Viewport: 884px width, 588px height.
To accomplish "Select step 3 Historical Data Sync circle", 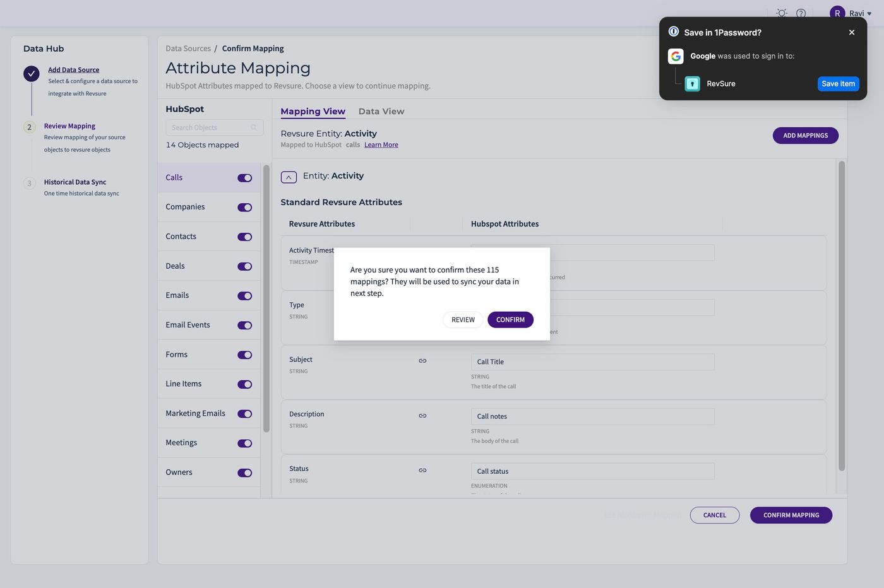I will (29, 183).
